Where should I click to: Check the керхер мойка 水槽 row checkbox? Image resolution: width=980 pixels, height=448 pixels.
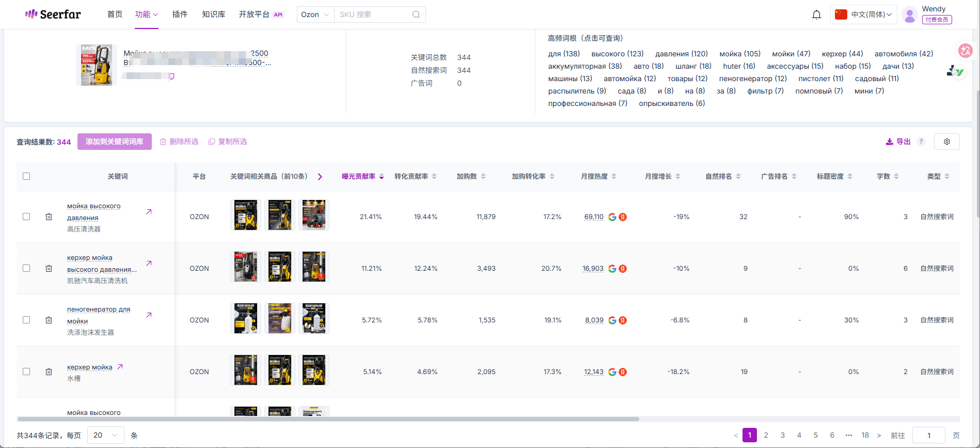pos(26,372)
